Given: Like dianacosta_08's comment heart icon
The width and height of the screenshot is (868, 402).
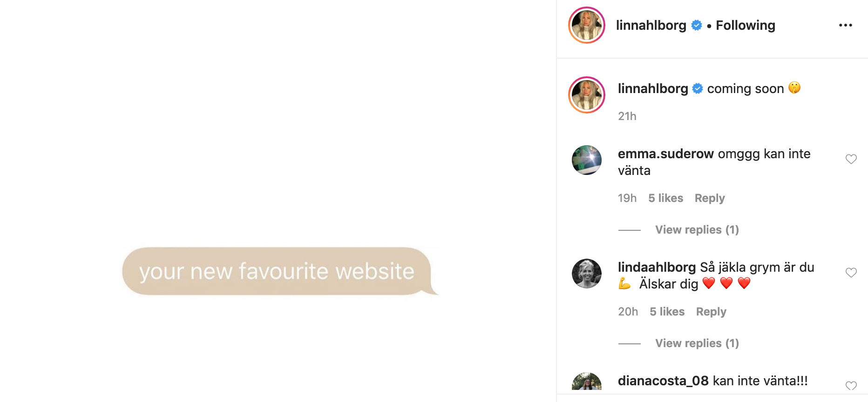Looking at the screenshot, I should [851, 386].
